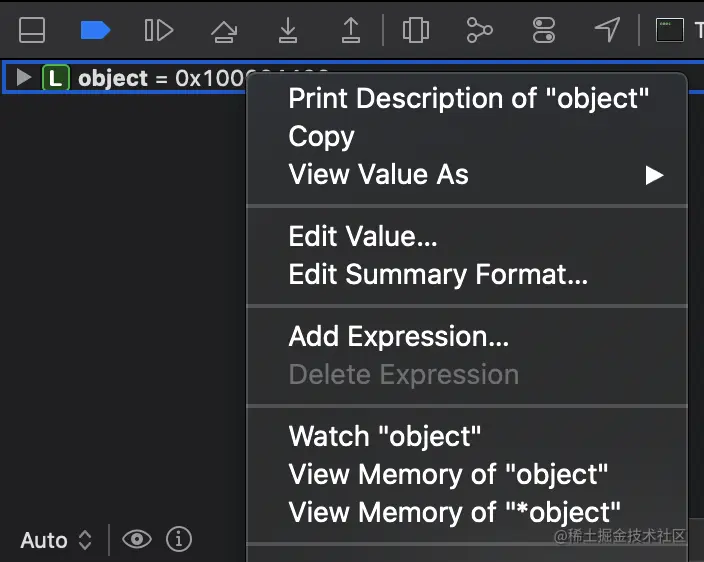Image resolution: width=704 pixels, height=562 pixels.
Task: Choose Print Description of "object"
Action: pyautogui.click(x=468, y=98)
